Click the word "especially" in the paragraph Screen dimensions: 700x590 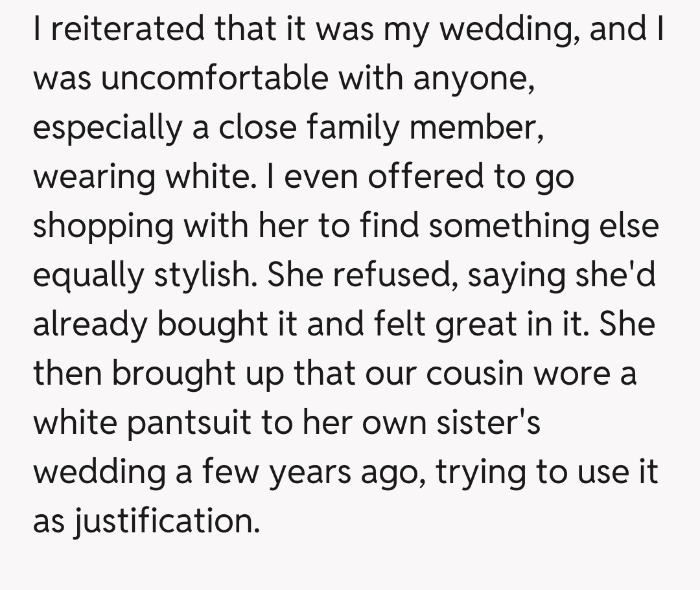[x=117, y=128]
